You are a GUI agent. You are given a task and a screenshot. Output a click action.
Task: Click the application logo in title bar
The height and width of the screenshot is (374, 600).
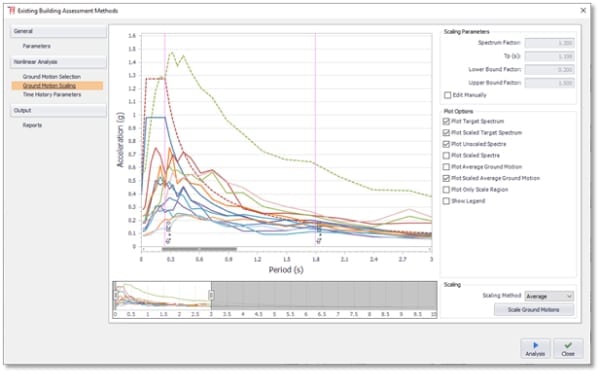[x=11, y=10]
